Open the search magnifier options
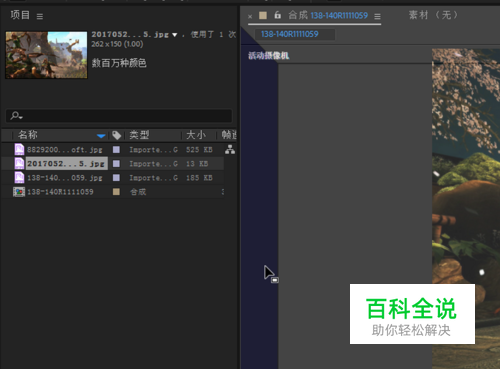Screen dimensions: 500x369 coord(16,116)
